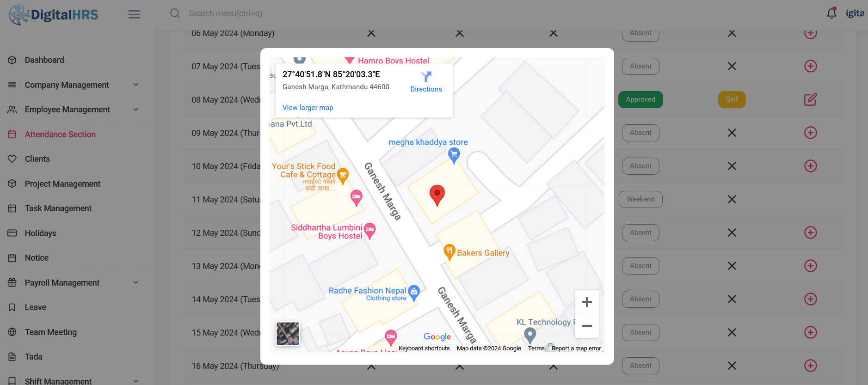868x385 pixels.
Task: Click Report a map error
Action: [x=576, y=348]
